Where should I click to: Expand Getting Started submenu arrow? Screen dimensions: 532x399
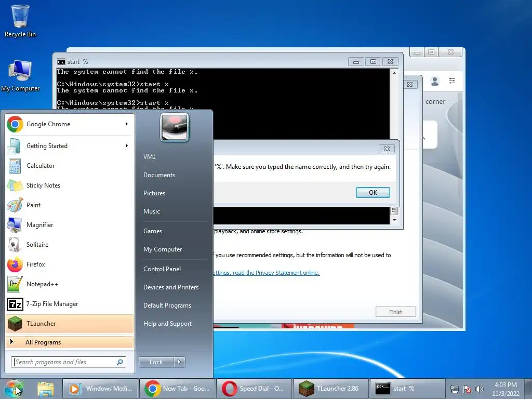[x=127, y=146]
